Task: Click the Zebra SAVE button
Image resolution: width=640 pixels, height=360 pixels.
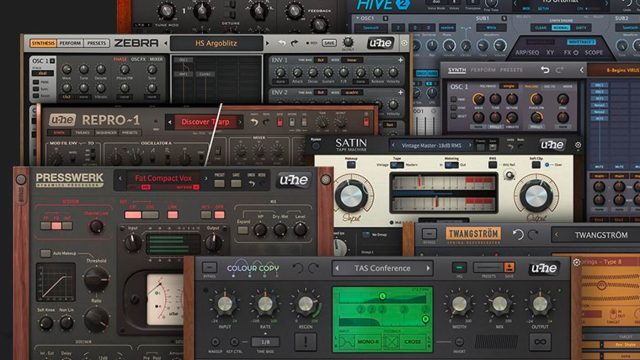Action: (329, 43)
